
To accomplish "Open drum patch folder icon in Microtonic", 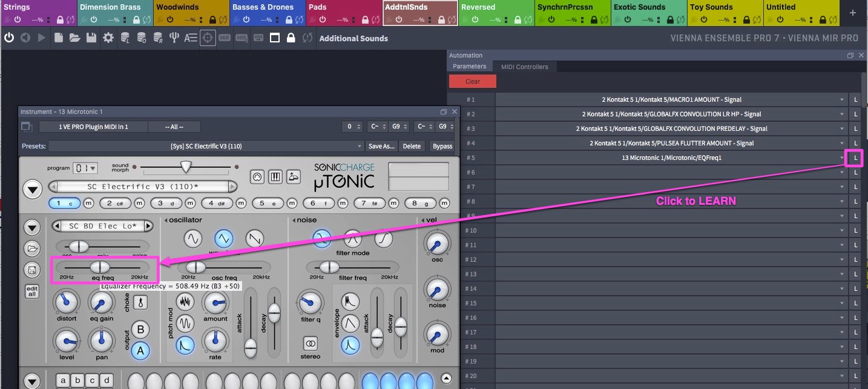I will 32,249.
